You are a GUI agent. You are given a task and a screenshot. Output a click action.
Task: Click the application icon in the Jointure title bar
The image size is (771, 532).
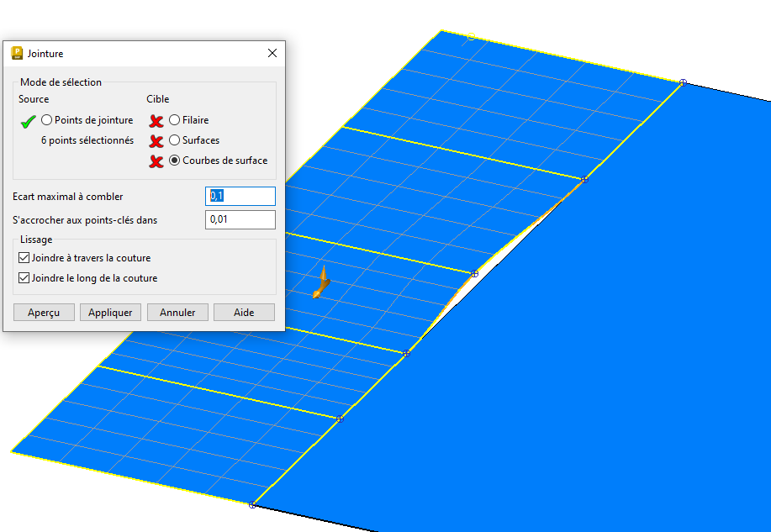pos(17,53)
